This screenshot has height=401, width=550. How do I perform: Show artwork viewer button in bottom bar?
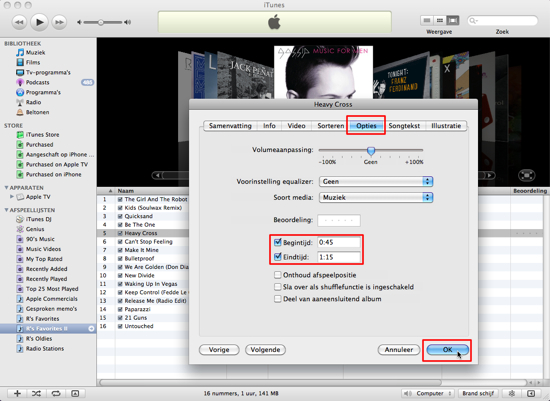75,394
